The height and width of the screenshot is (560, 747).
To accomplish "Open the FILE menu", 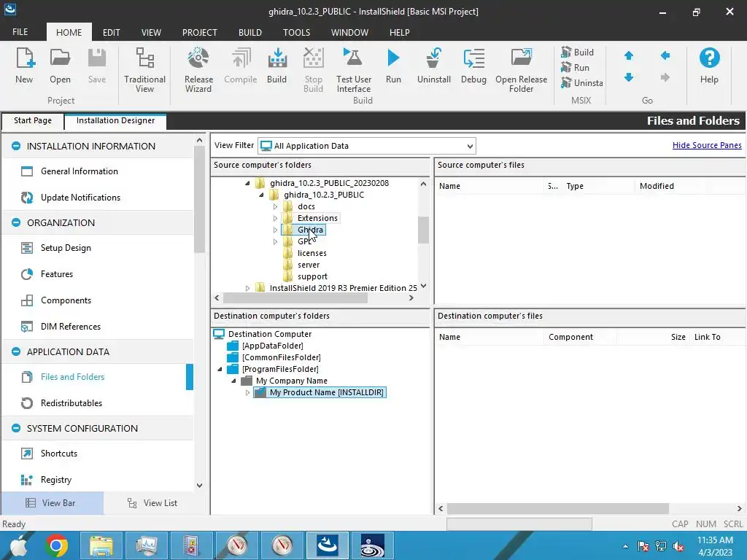I will pyautogui.click(x=20, y=32).
